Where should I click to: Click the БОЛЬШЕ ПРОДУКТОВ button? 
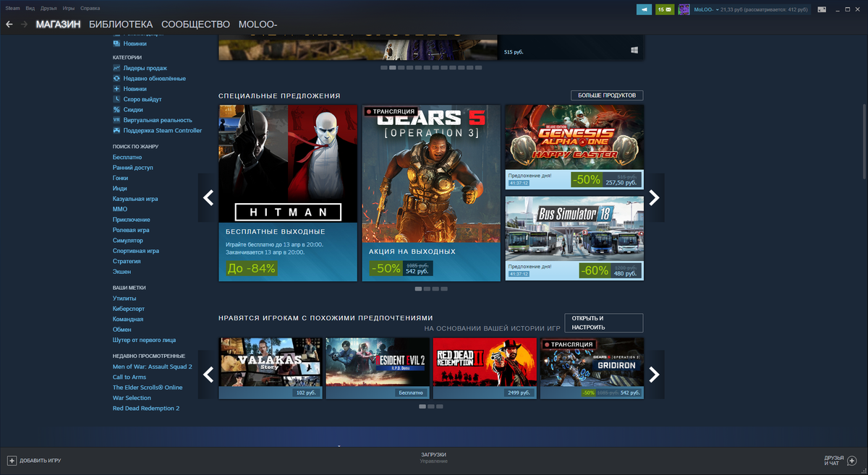[x=607, y=95]
